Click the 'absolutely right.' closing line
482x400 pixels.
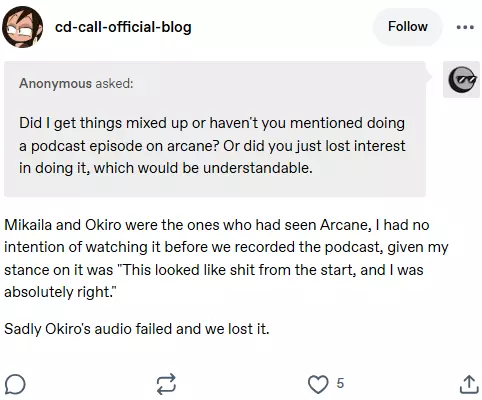coord(61,292)
